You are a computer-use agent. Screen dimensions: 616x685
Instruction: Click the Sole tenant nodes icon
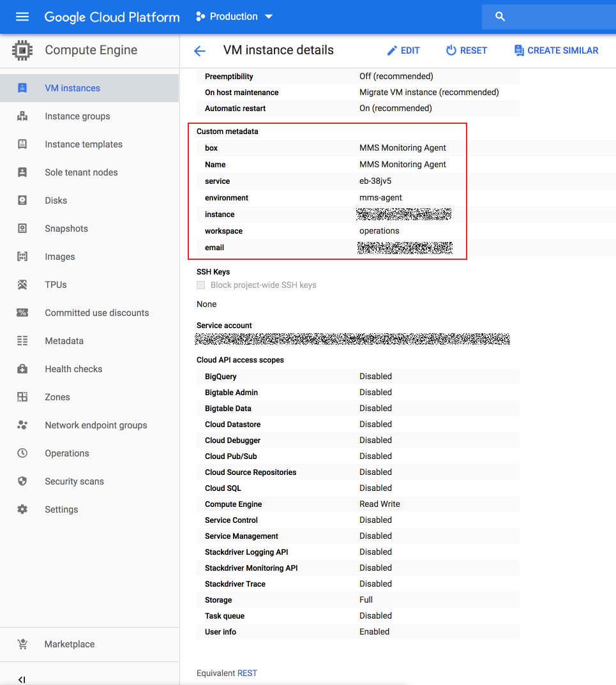pos(22,172)
